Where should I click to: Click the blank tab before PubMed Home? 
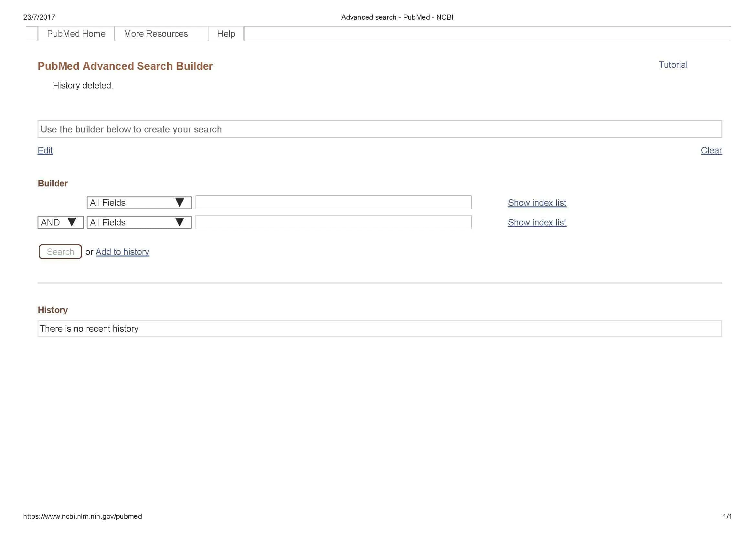point(32,34)
